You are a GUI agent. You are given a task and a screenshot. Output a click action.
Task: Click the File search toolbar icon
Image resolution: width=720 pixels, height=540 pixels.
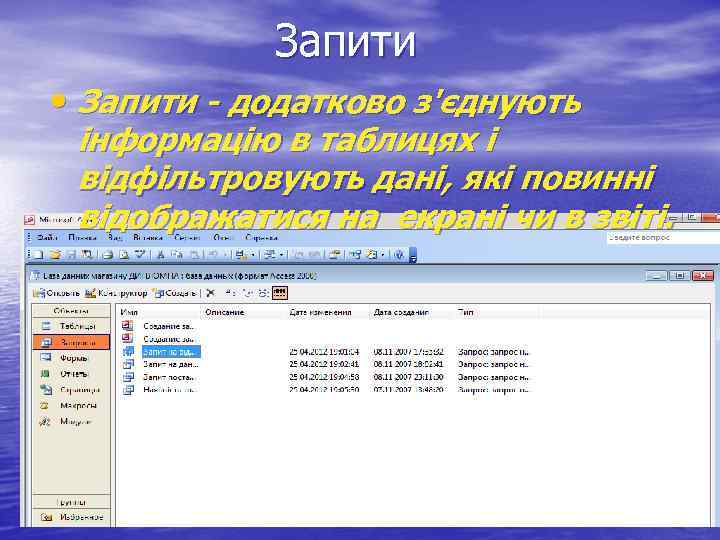[x=87, y=254]
